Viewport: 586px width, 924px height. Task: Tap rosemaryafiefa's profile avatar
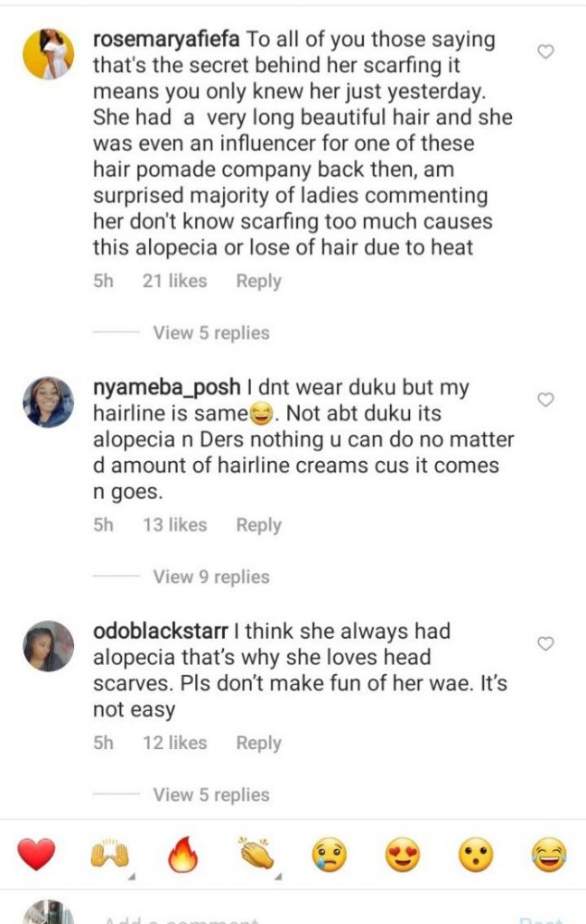pos(48,54)
